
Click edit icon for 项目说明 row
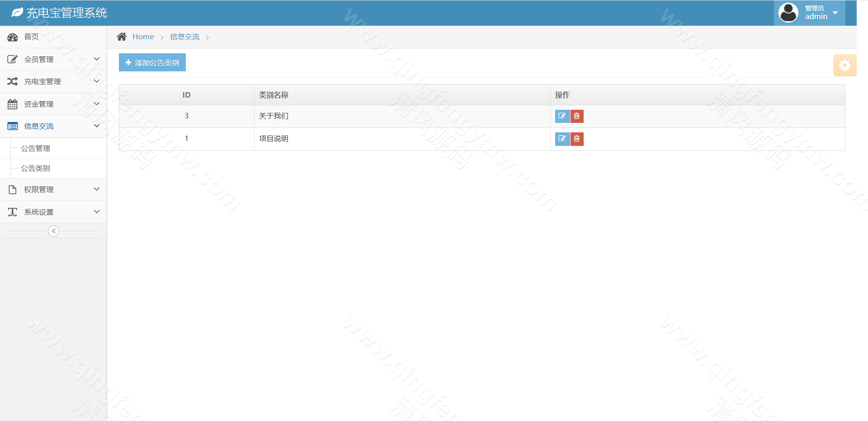[x=562, y=139]
